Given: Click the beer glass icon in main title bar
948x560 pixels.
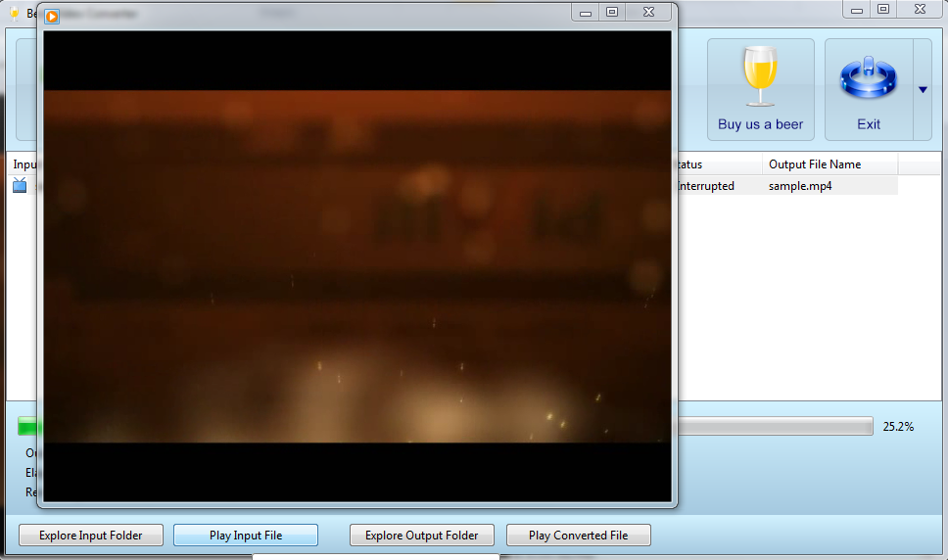Looking at the screenshot, I should tap(15, 13).
